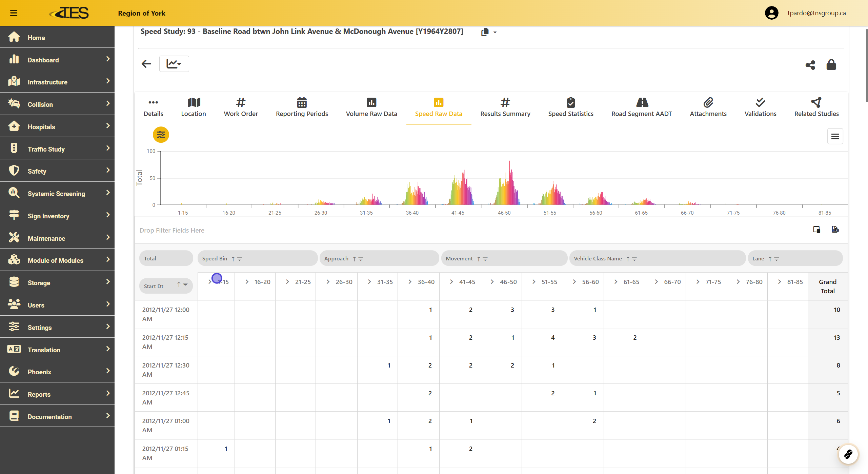Expand the 46-50 speed bin column
The width and height of the screenshot is (868, 474).
pos(492,282)
